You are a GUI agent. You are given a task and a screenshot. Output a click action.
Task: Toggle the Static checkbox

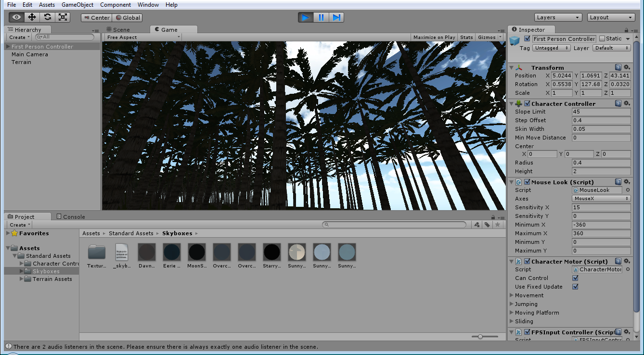click(x=602, y=38)
